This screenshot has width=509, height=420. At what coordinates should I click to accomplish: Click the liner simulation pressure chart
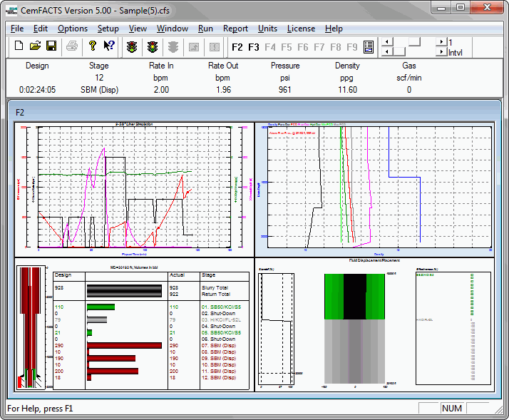pyautogui.click(x=134, y=188)
